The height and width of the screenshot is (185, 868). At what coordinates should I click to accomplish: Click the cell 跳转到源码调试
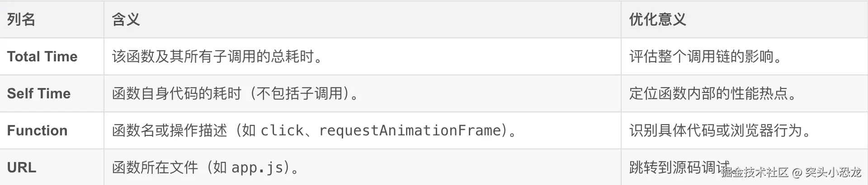[674, 167]
